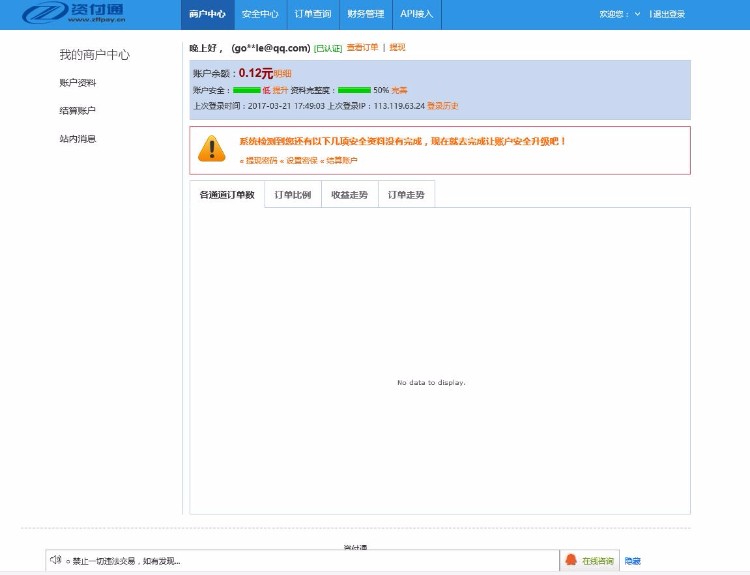Click the 提现密码 security link

coord(262,161)
